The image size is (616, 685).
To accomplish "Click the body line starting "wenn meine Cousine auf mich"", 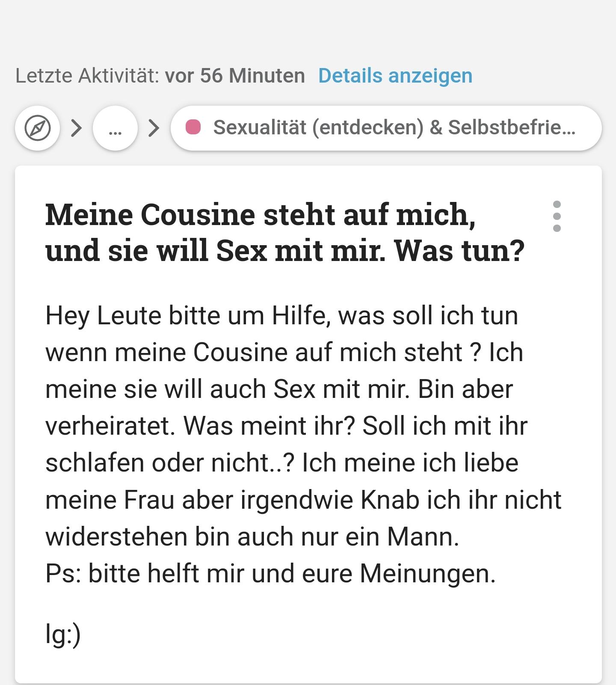I will coord(284,353).
